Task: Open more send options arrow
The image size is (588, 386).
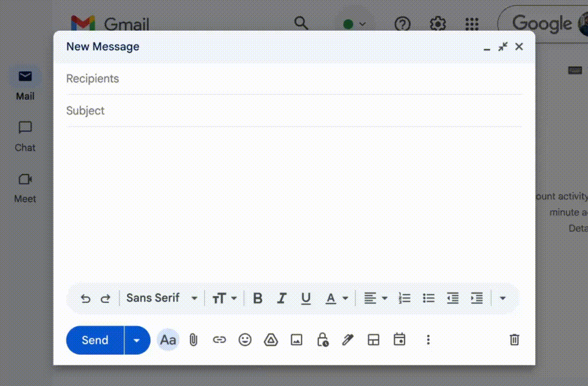Action: pyautogui.click(x=137, y=340)
